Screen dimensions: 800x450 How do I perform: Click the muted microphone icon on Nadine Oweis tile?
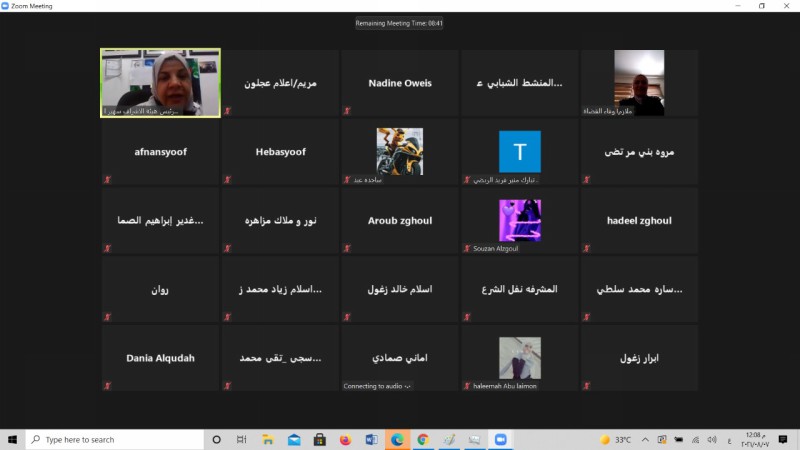[347, 110]
